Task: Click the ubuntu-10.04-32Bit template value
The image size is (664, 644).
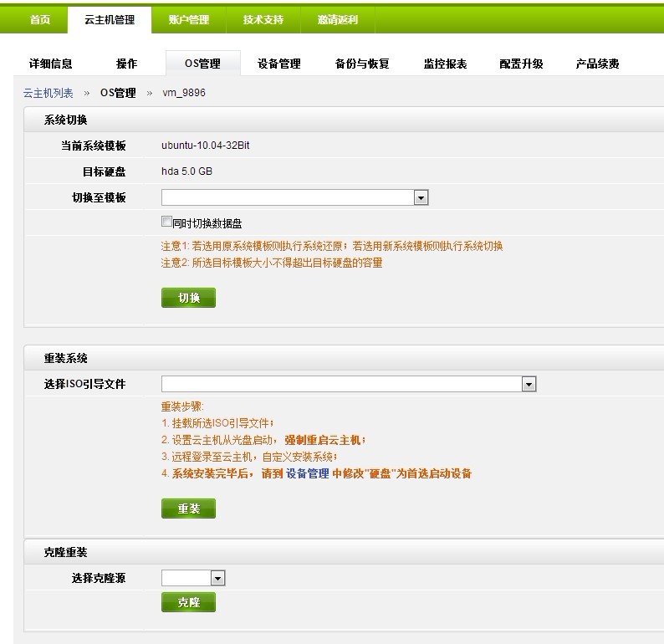Action: pyautogui.click(x=206, y=146)
